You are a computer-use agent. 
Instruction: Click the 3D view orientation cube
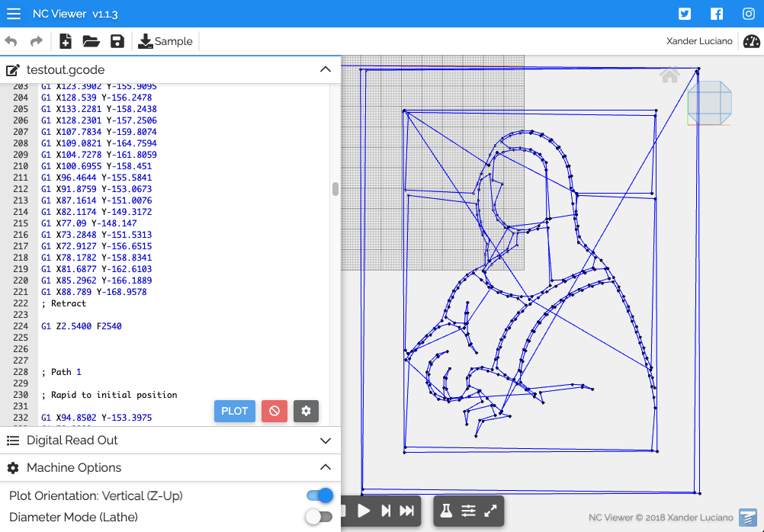coord(710,102)
